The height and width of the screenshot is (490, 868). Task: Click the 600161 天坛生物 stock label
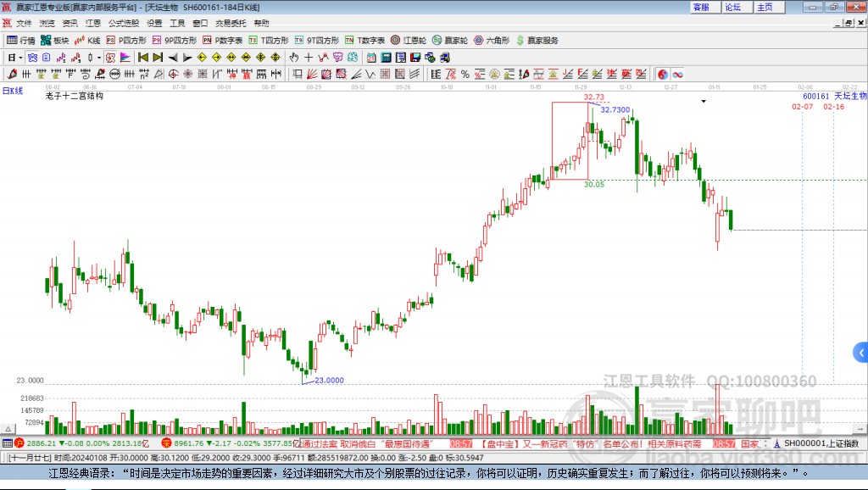coord(835,97)
